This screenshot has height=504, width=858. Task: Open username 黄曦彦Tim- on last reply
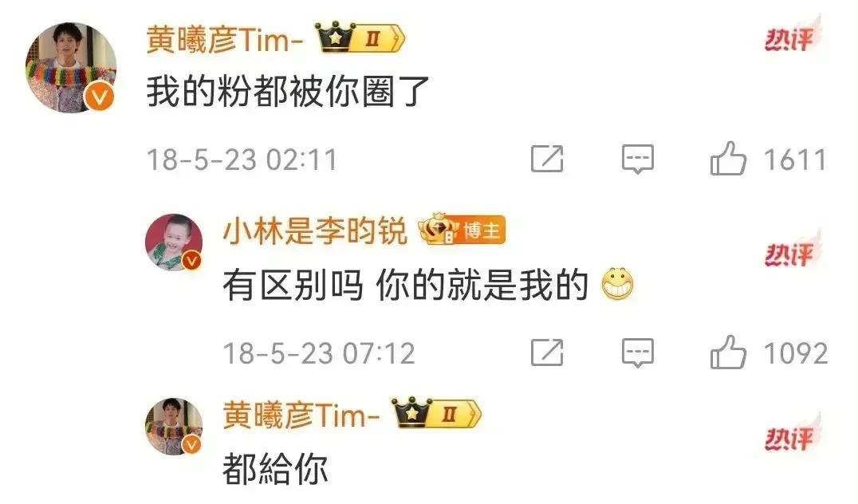click(x=301, y=415)
